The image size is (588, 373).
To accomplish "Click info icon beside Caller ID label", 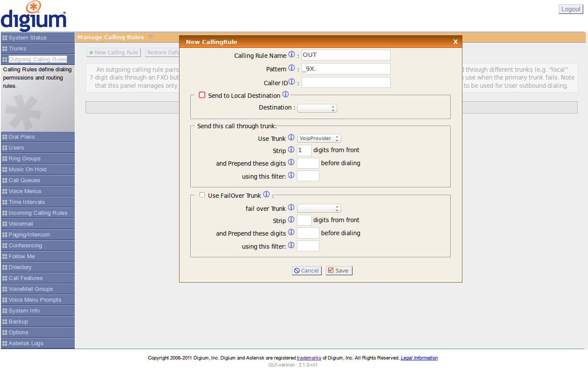I will 292,82.
